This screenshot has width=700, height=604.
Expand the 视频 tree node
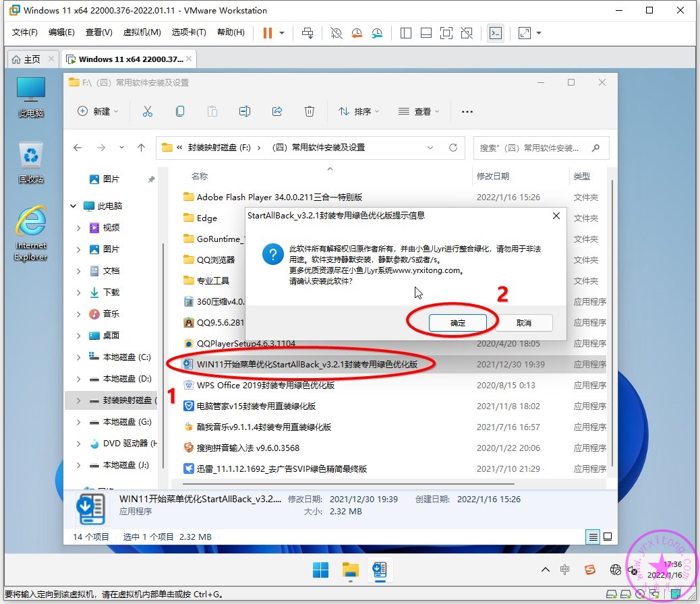(79, 228)
